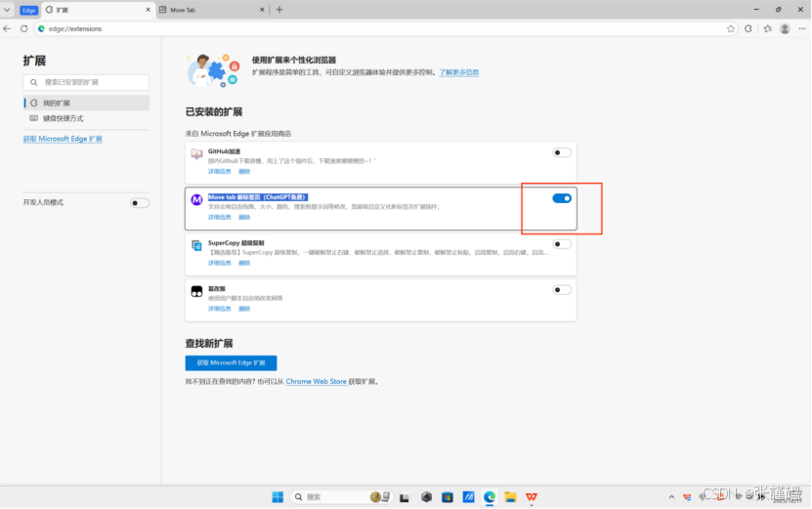812x509 pixels.
Task: Open 详细信息 for GitHub加速
Action: point(220,171)
